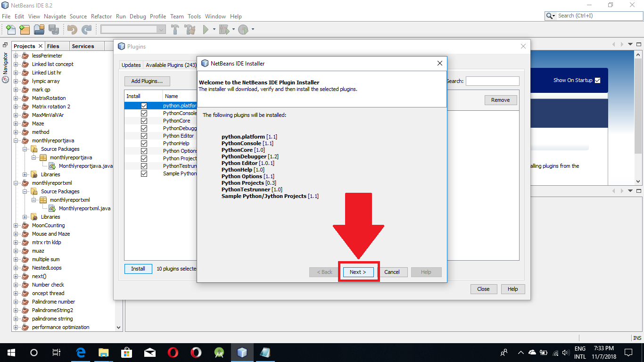Image resolution: width=644 pixels, height=362 pixels.
Task: Open the Mail app from taskbar
Action: 150,352
